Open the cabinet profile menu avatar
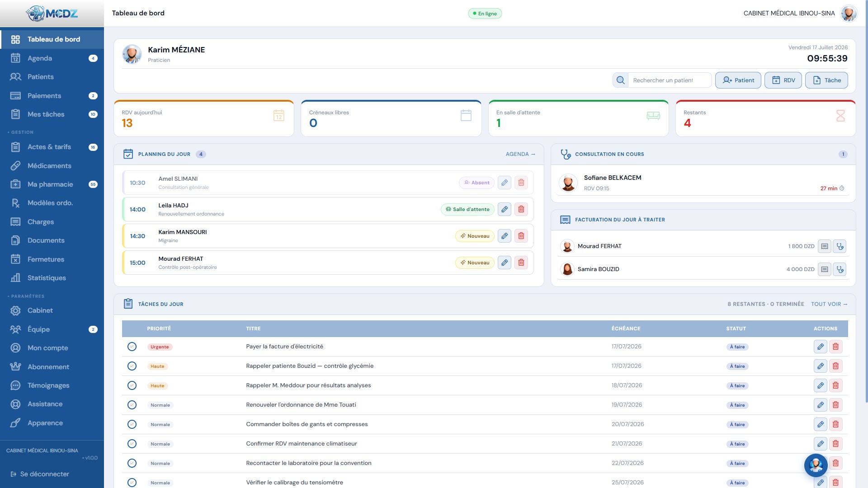This screenshot has height=488, width=868. (849, 13)
